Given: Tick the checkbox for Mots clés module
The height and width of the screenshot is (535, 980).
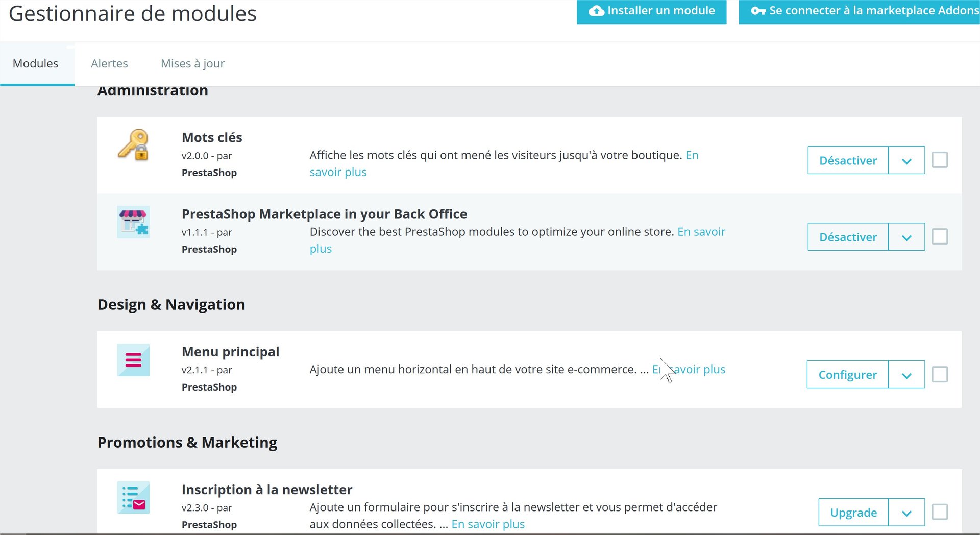Looking at the screenshot, I should (x=940, y=160).
